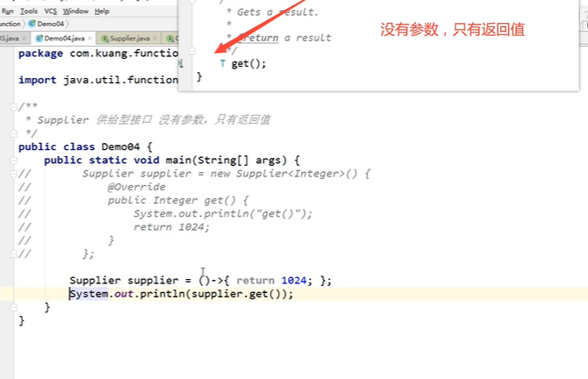Click the Demo04 breadcrumb in navigation bar
The width and height of the screenshot is (588, 379).
coord(51,24)
